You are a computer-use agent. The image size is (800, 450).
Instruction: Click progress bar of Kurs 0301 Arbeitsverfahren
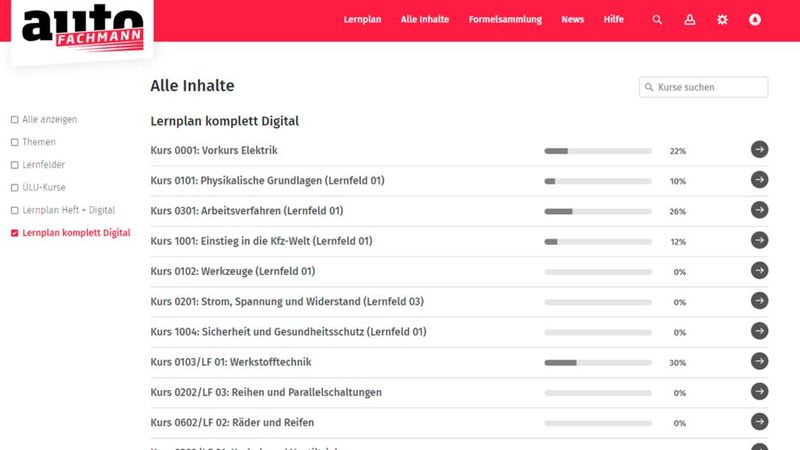point(598,211)
